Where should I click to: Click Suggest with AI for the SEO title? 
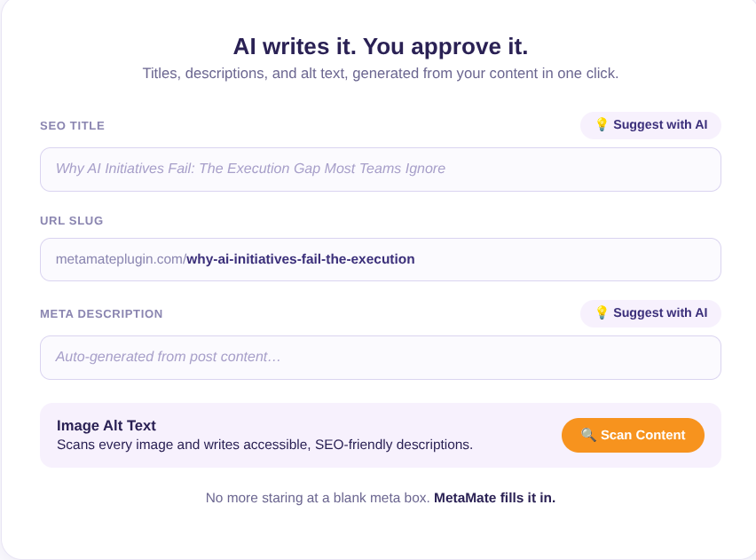(x=650, y=125)
